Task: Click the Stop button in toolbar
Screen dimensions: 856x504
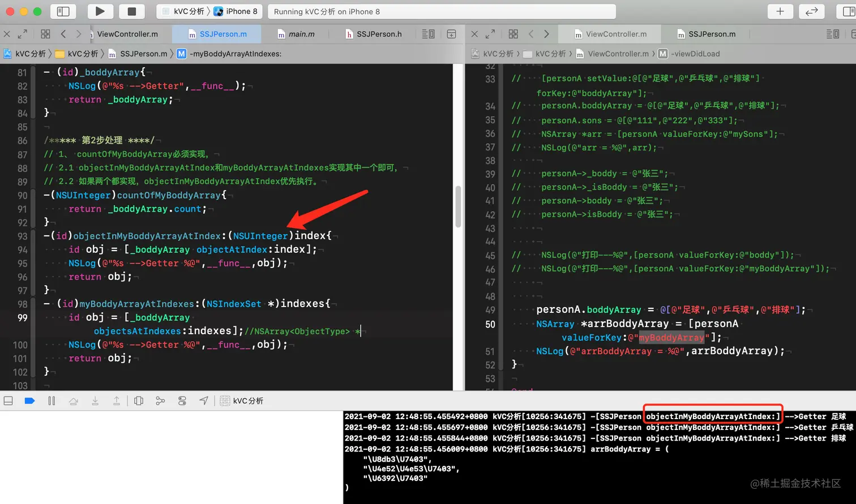Action: (x=131, y=11)
